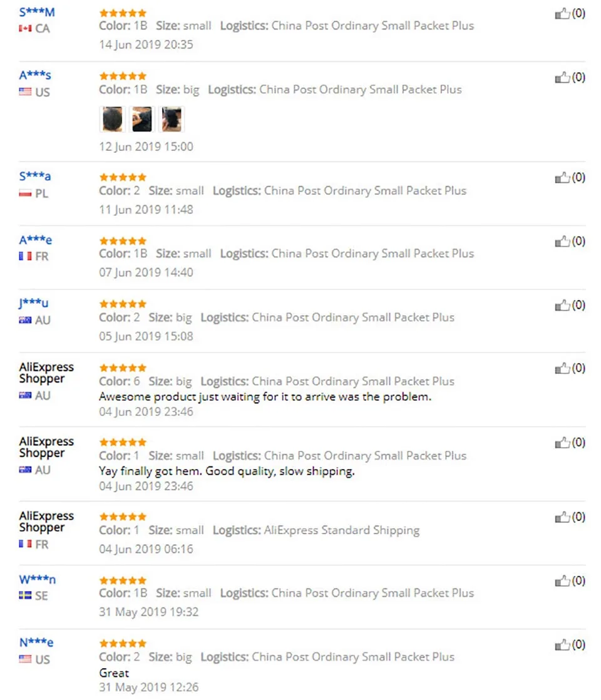Thumbs-up W***n's review from SE

563,581
